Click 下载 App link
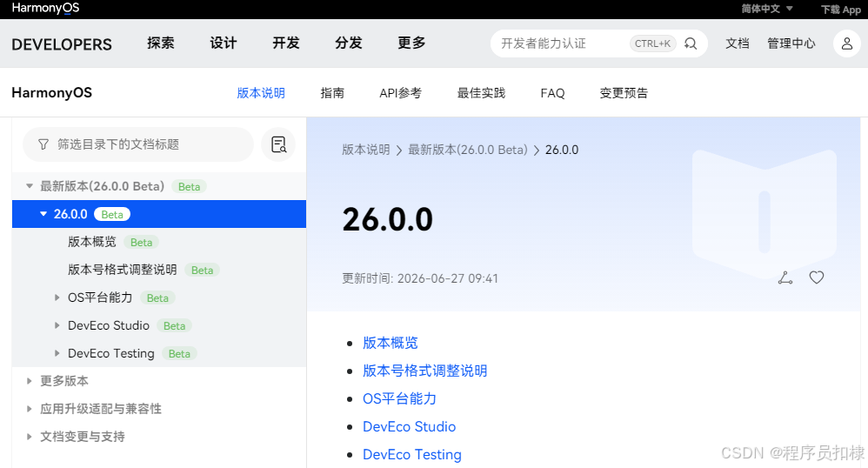 pyautogui.click(x=841, y=10)
